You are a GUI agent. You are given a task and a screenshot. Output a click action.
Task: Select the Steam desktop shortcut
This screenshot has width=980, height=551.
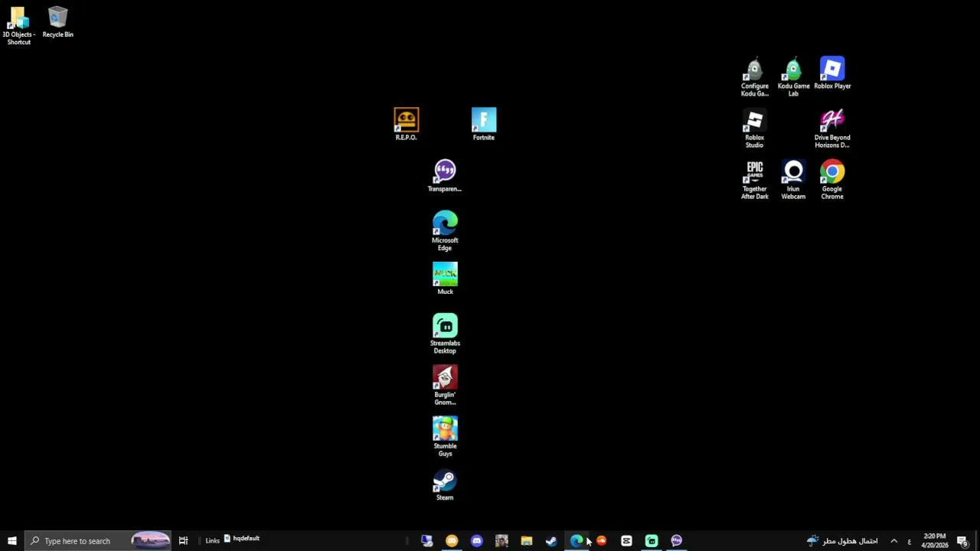[x=445, y=484]
